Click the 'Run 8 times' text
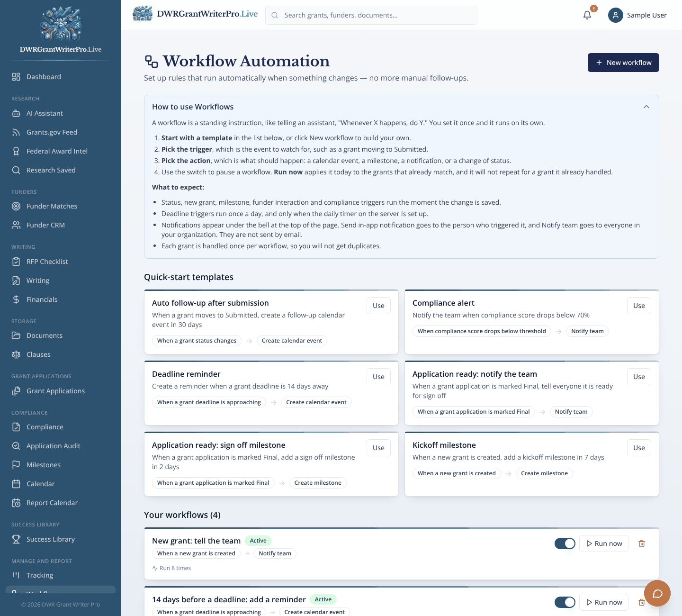This screenshot has height=616, width=682. click(x=175, y=568)
